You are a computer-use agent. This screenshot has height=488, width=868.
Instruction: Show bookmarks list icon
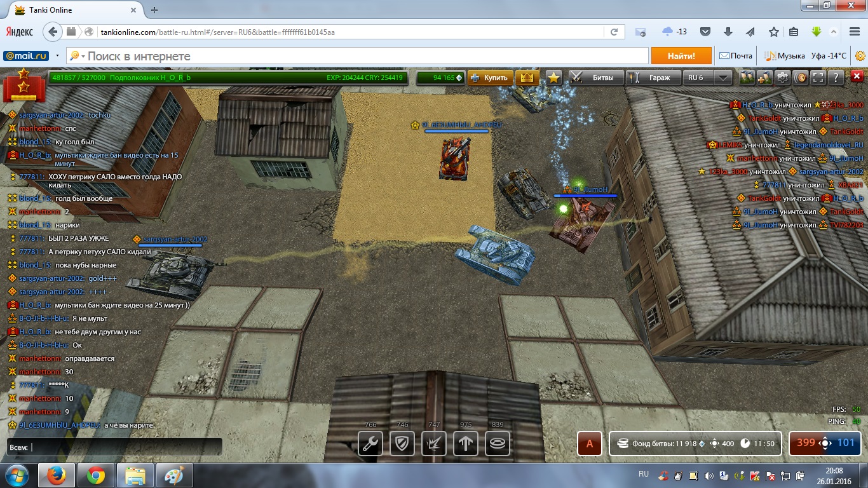tap(794, 32)
